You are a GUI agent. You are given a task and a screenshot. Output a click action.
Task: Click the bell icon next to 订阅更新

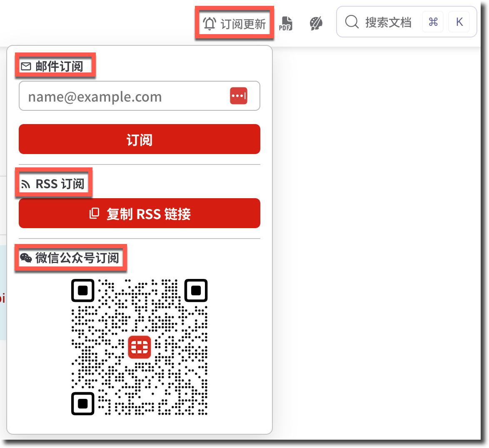click(210, 23)
